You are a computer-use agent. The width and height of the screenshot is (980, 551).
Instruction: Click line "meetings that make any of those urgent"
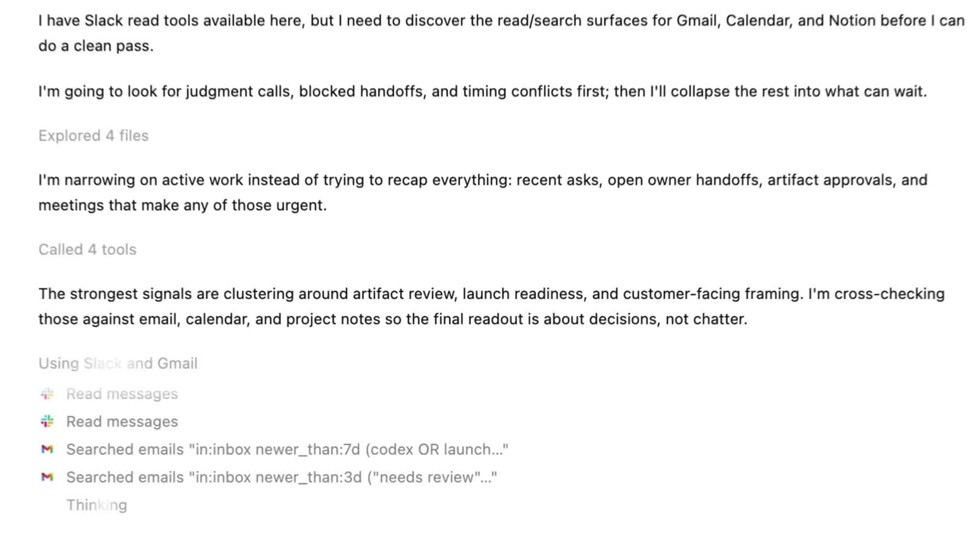(x=183, y=205)
